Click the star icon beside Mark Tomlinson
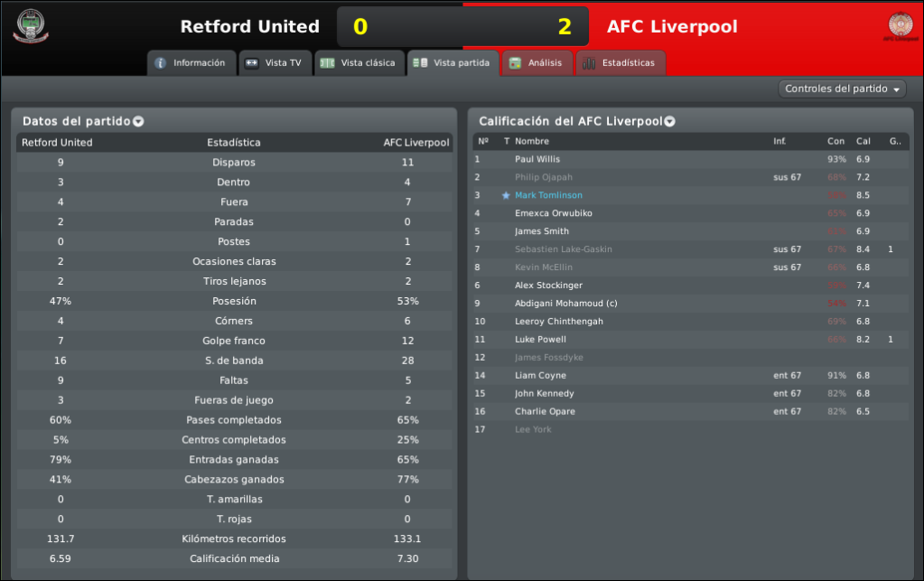The height and width of the screenshot is (581, 924). coord(506,196)
